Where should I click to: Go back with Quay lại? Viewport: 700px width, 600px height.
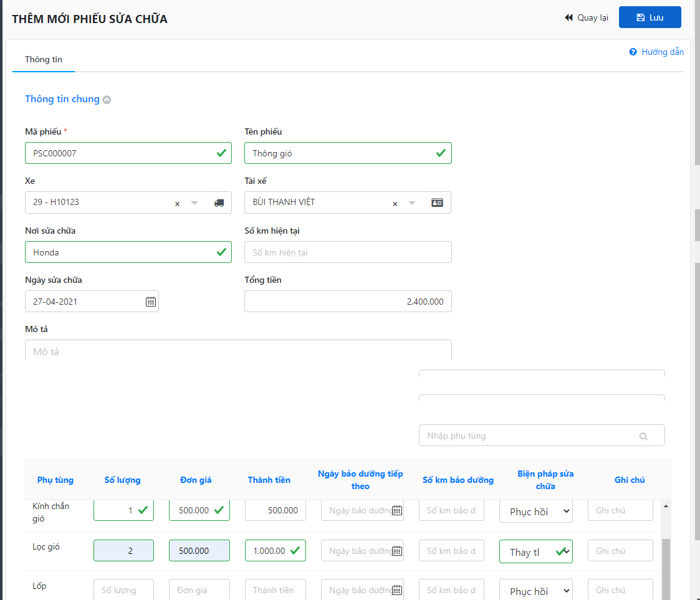point(587,17)
